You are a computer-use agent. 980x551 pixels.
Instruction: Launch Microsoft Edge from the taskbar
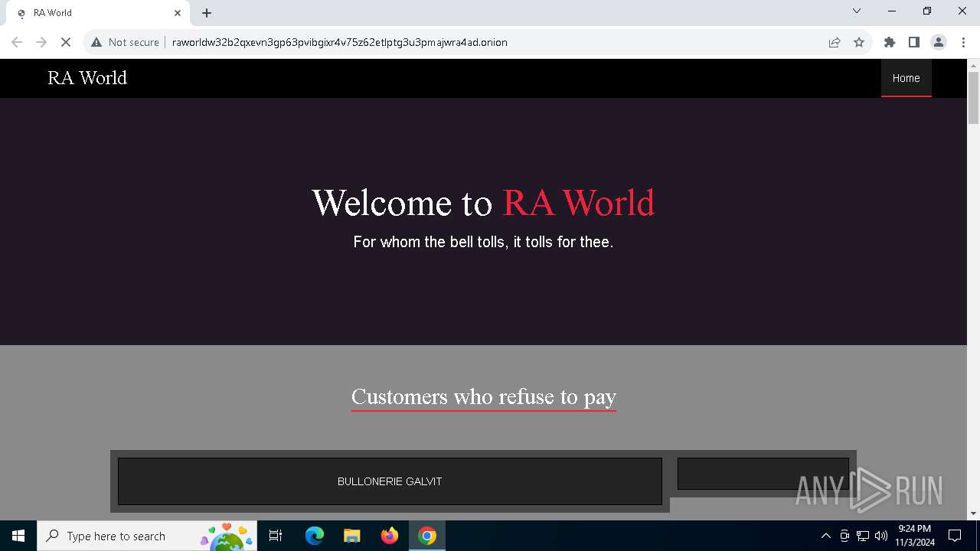click(315, 536)
